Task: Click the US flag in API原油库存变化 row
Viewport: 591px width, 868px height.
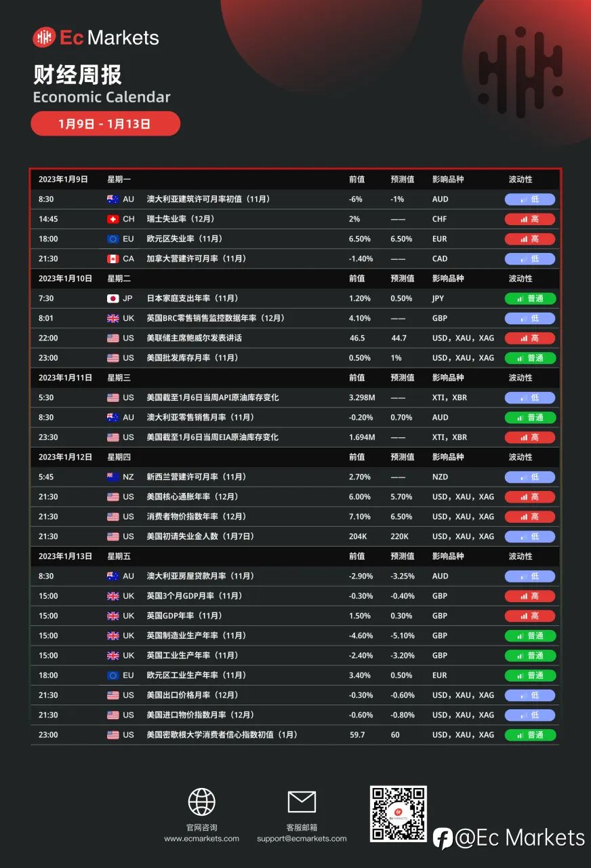Action: (x=113, y=397)
